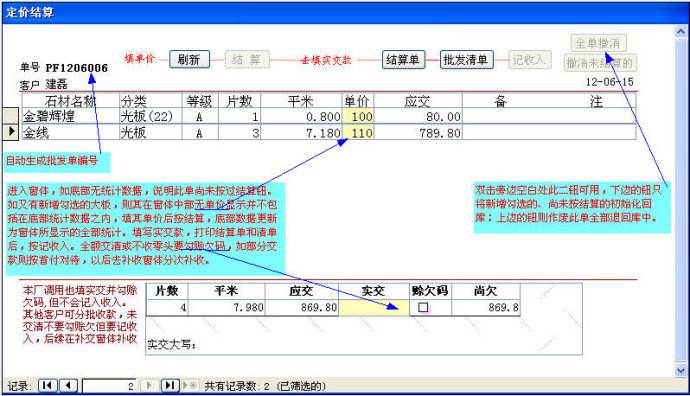
Task: Go to next record arrow icon
Action: click(x=149, y=385)
